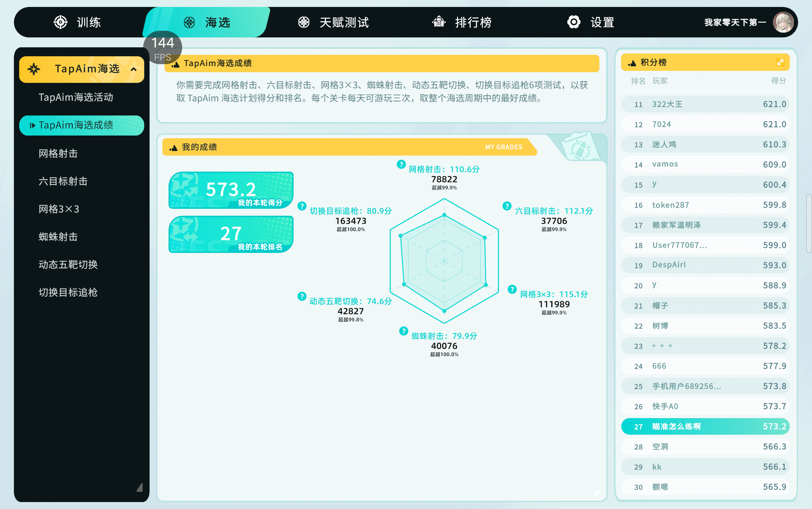Click the 我的成绩 panel header icon
The image size is (812, 509).
pyautogui.click(x=173, y=148)
